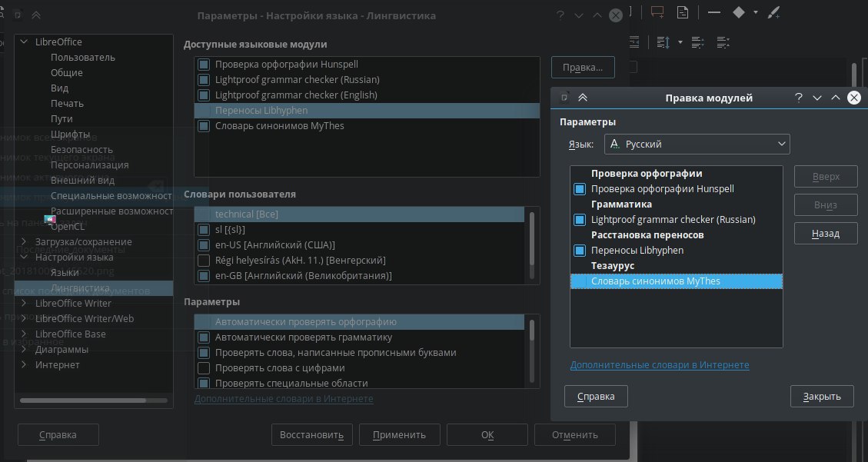Click the paragraph direction icon beside the line spacing icon
Screen dimensions: 868x462
point(634,42)
